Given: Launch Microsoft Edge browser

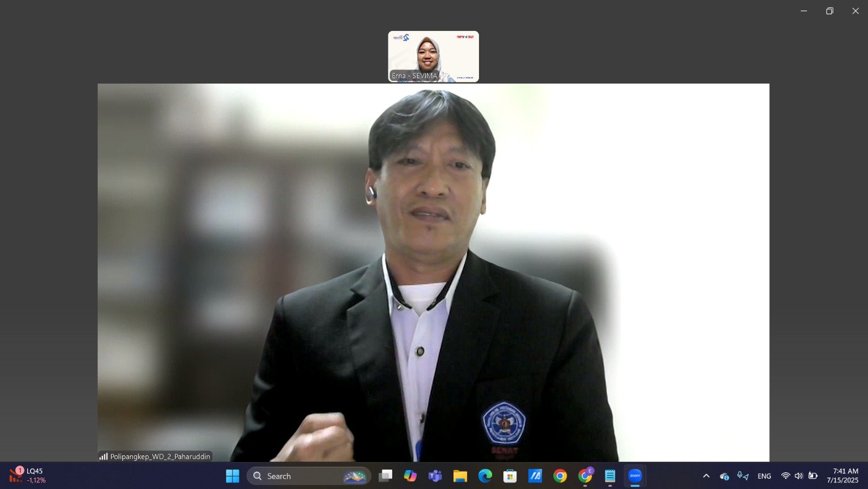Looking at the screenshot, I should click(485, 476).
